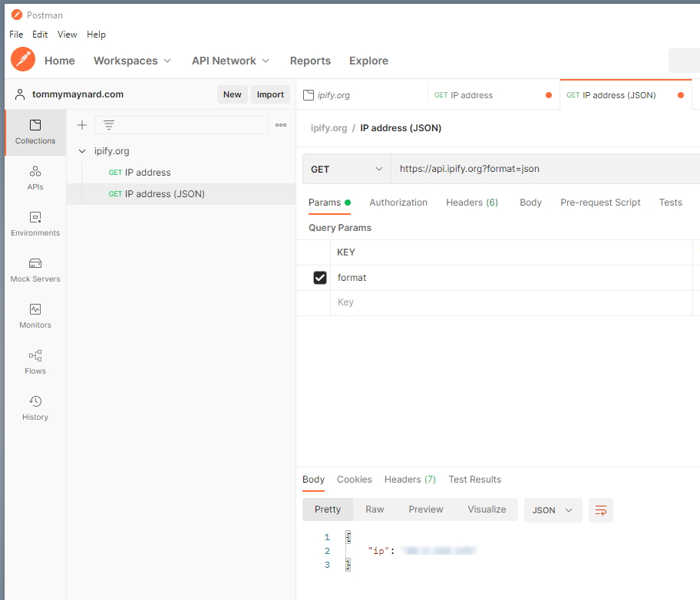Open the three-dot collections options menu

[281, 125]
